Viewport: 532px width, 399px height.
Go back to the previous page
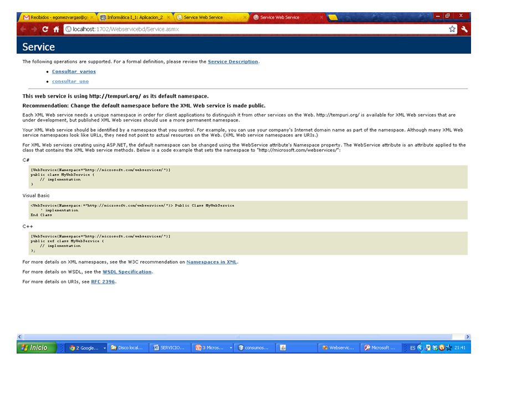click(x=23, y=29)
